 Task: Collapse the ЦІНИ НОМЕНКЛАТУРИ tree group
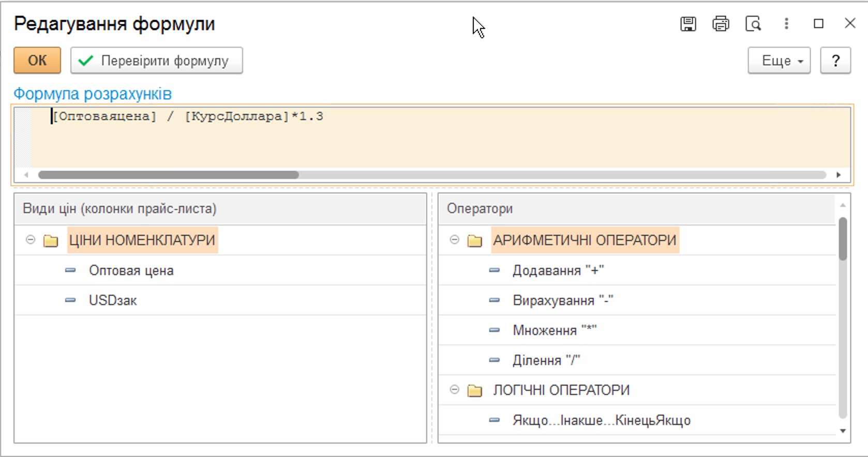(31, 240)
